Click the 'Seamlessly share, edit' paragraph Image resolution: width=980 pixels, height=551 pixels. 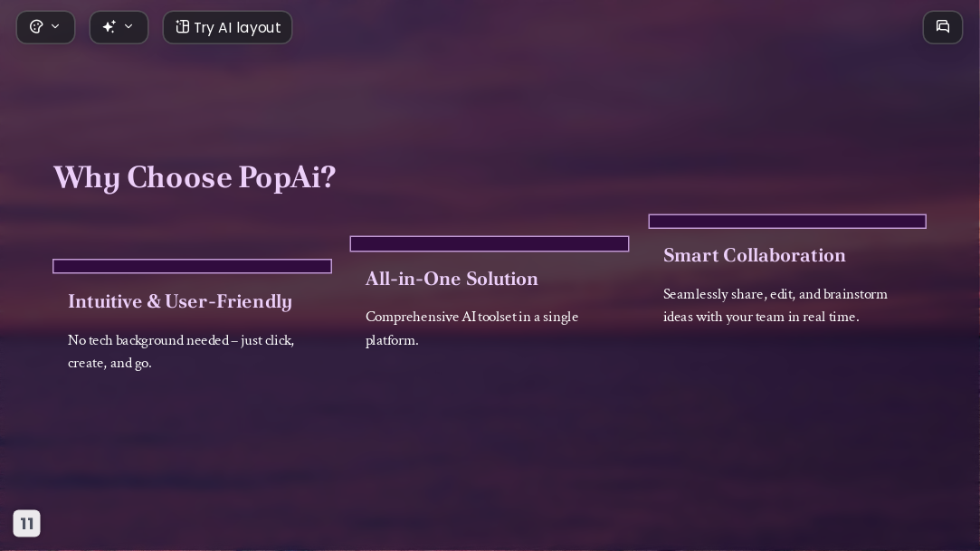point(775,306)
